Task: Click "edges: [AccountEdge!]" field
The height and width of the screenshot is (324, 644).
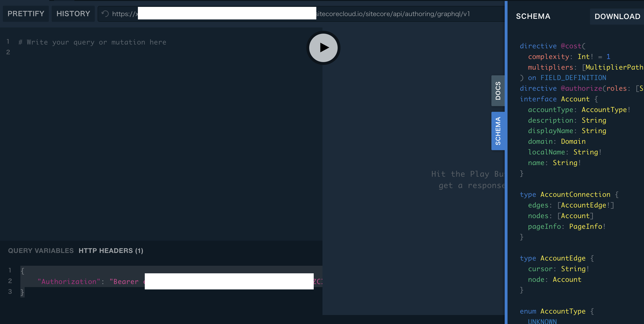Action: 571,205
